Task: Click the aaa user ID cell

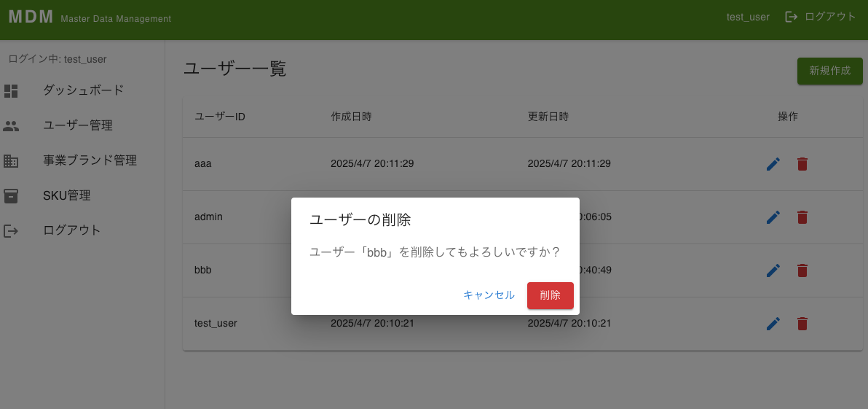Action: pos(203,164)
